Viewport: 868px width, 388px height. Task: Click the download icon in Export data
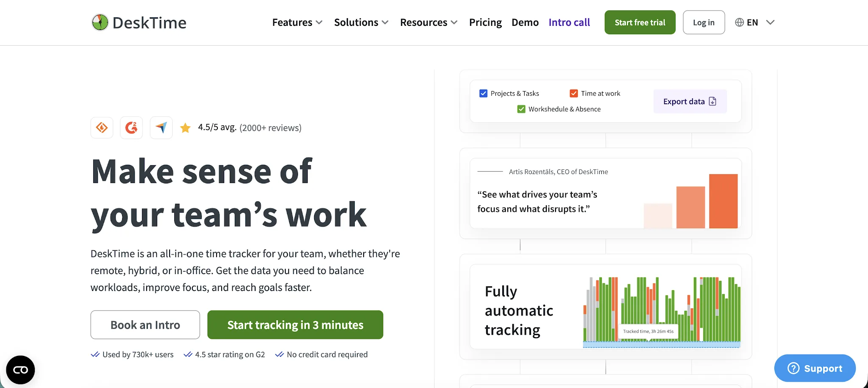click(713, 101)
